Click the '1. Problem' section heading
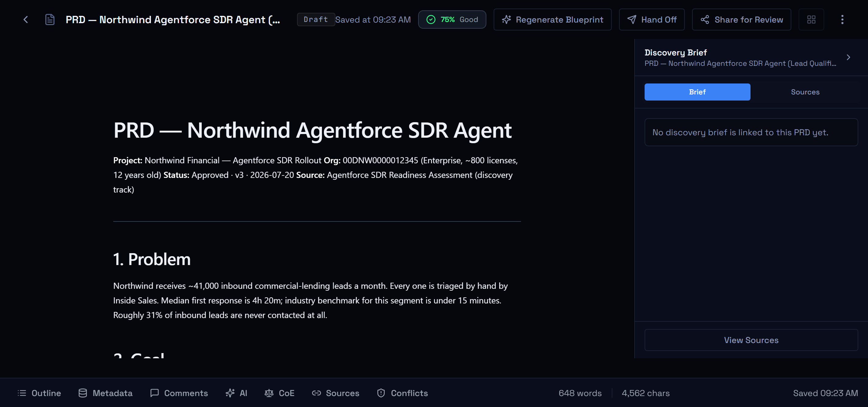Screen dimensions: 868x407 click(x=152, y=259)
